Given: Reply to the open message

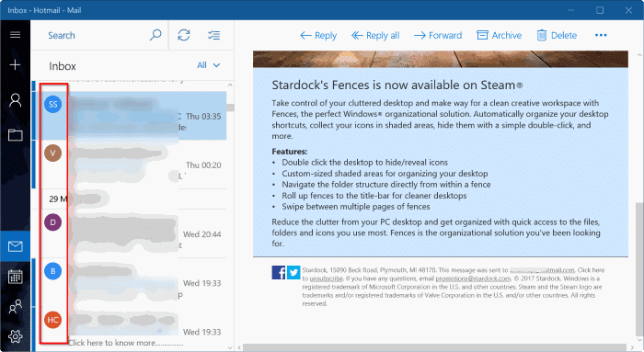Looking at the screenshot, I should point(318,36).
